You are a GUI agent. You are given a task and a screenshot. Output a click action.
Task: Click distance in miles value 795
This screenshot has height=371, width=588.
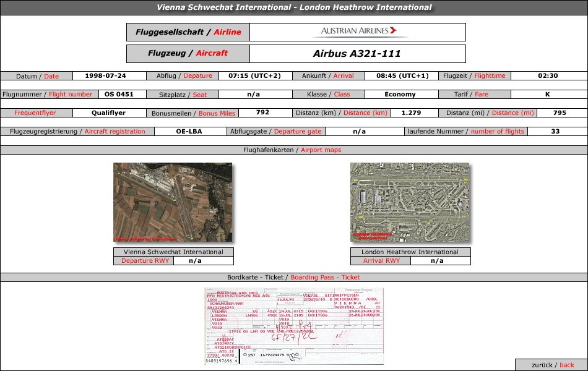tap(560, 113)
